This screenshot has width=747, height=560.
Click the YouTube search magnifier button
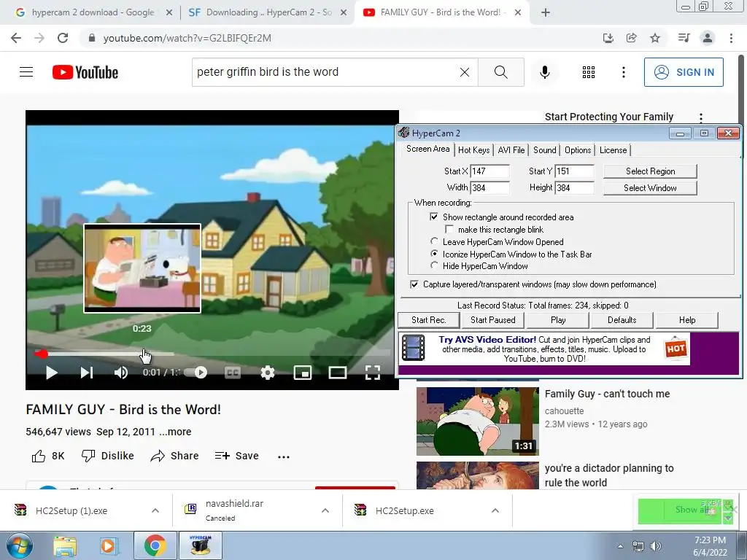(500, 72)
